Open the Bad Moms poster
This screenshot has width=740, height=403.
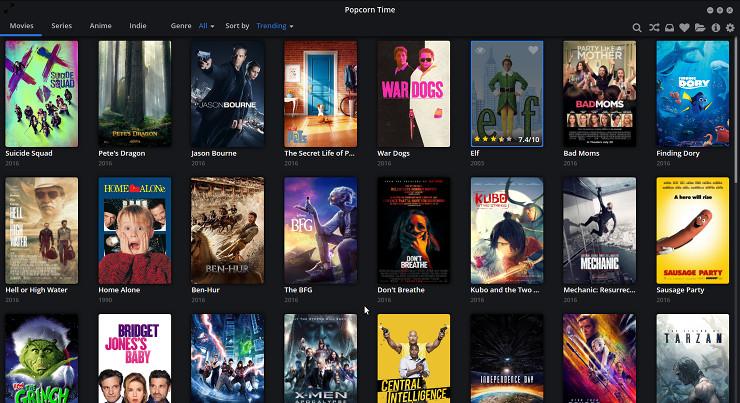pos(599,93)
